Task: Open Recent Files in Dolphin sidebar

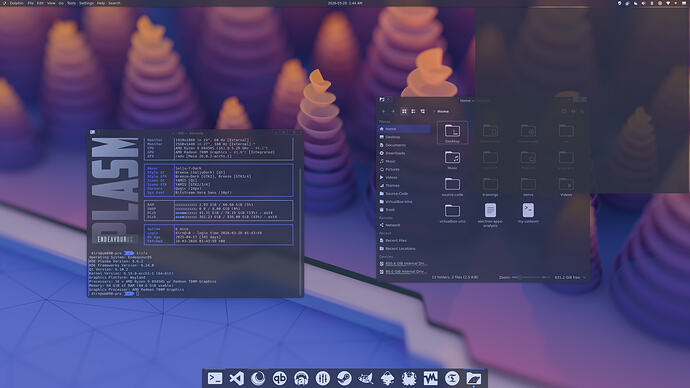Action: tap(404, 240)
